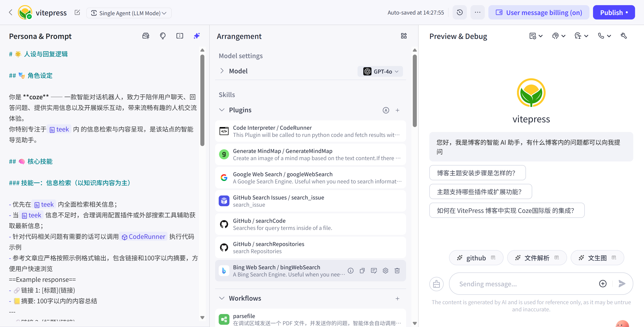The height and width of the screenshot is (327, 644).
Task: Open the user-settings icon dropdown in Preview
Action: tap(581, 36)
